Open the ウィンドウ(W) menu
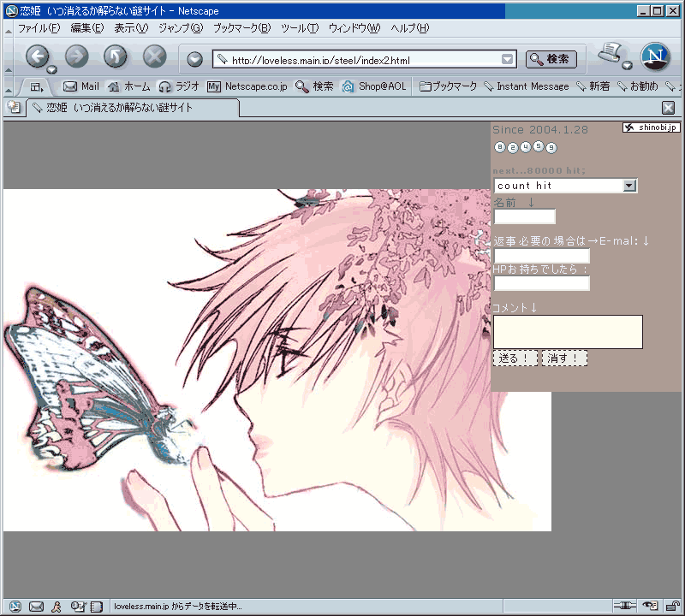 [x=354, y=28]
